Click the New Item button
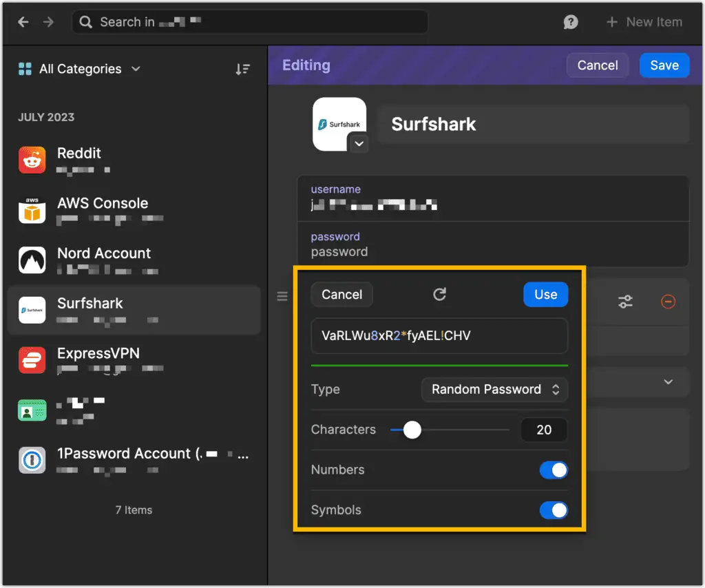This screenshot has height=588, width=705. point(644,22)
